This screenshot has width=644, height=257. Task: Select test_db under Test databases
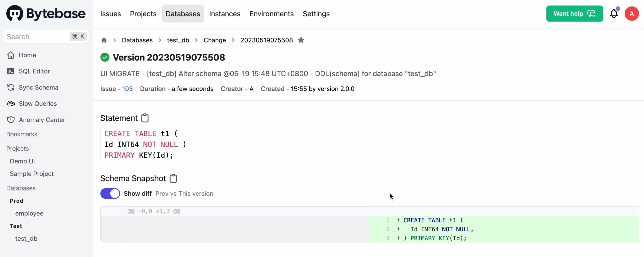[26, 239]
